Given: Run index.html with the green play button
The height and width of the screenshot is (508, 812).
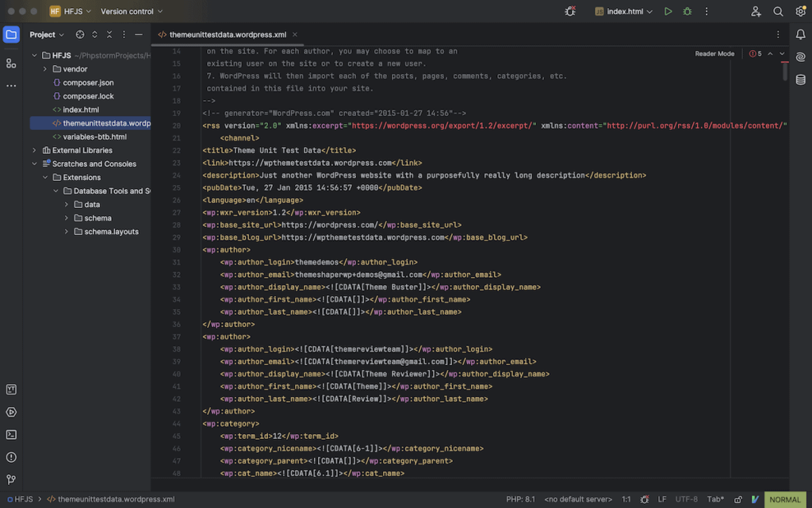Looking at the screenshot, I should pyautogui.click(x=668, y=11).
